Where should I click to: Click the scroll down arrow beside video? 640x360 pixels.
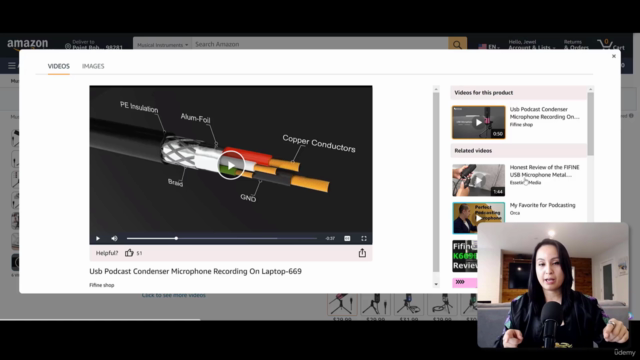click(x=436, y=284)
